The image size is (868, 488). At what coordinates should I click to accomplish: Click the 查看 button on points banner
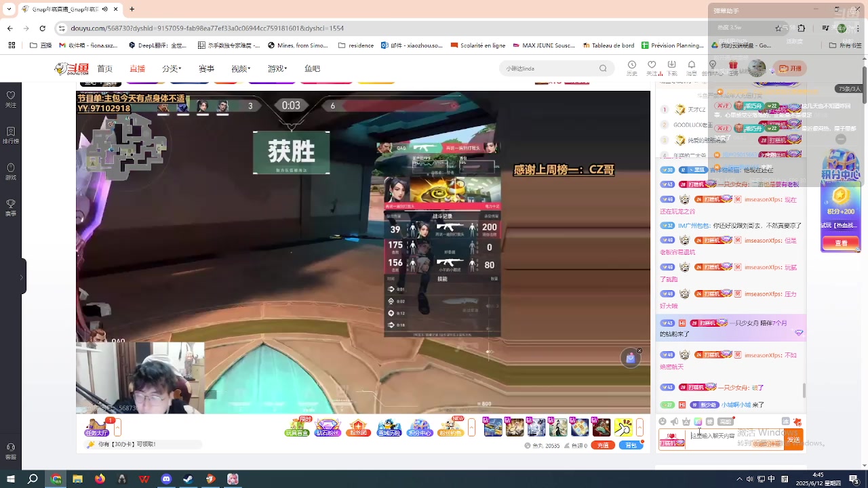tap(841, 243)
